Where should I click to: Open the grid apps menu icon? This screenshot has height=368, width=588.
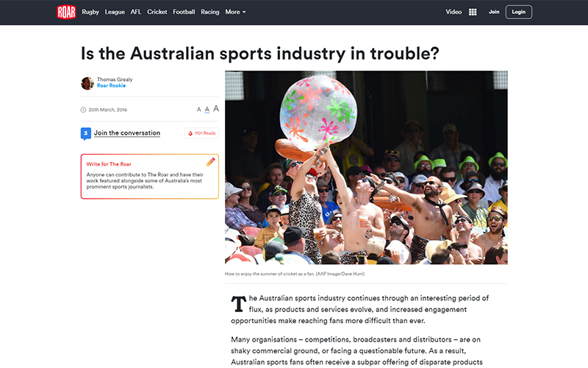[x=473, y=12]
